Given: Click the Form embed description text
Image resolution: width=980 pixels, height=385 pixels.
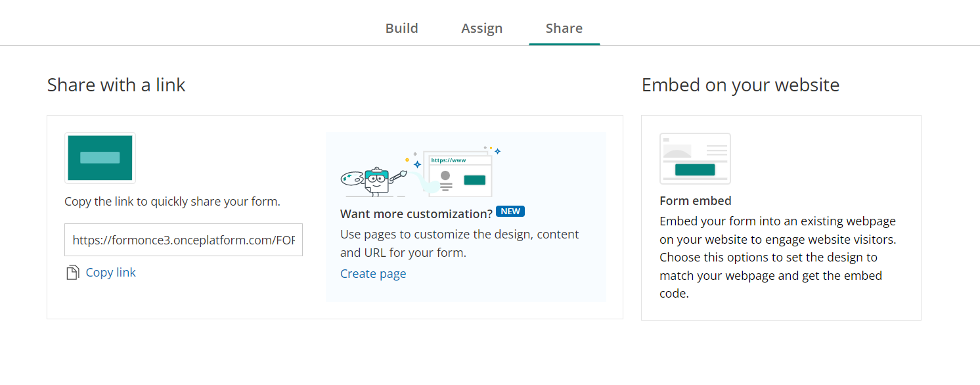Looking at the screenshot, I should tap(778, 257).
